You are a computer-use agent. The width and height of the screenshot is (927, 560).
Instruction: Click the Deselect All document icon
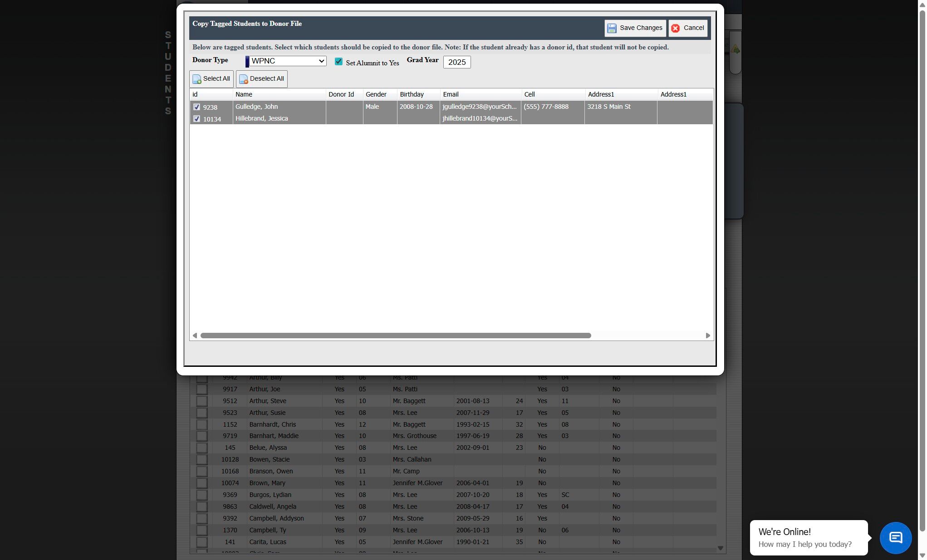click(244, 79)
